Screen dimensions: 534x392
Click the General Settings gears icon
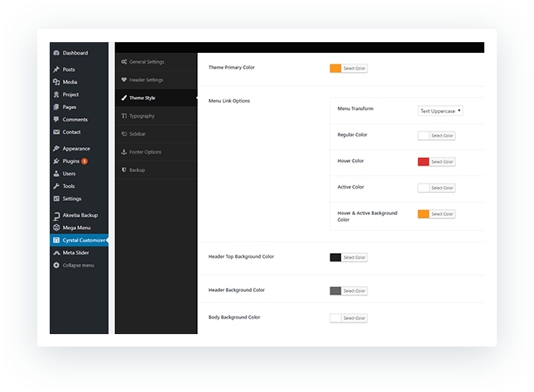pyautogui.click(x=124, y=61)
